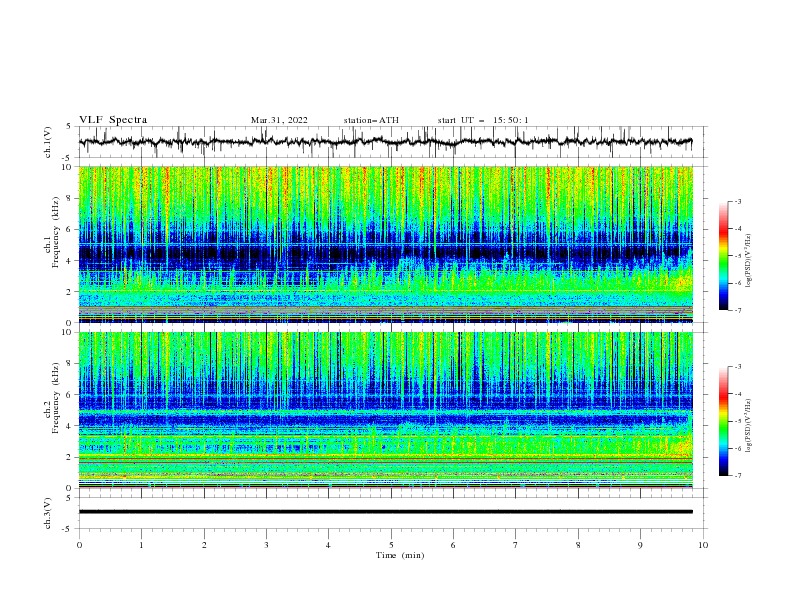Click the log(PSD) label beside ch.2 colorbar

coord(749,426)
